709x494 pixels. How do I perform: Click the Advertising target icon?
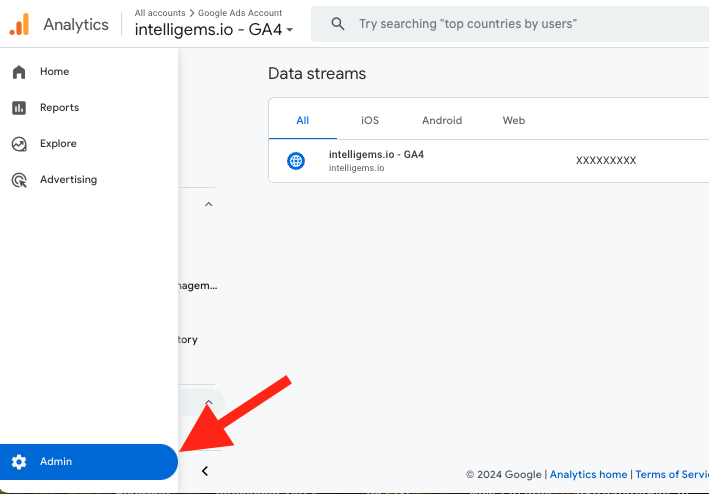click(19, 180)
